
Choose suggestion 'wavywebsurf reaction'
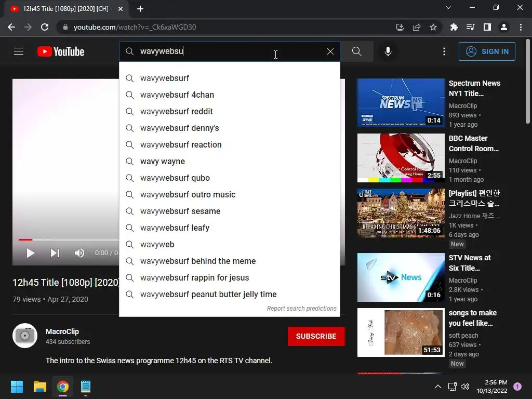pos(229,145)
